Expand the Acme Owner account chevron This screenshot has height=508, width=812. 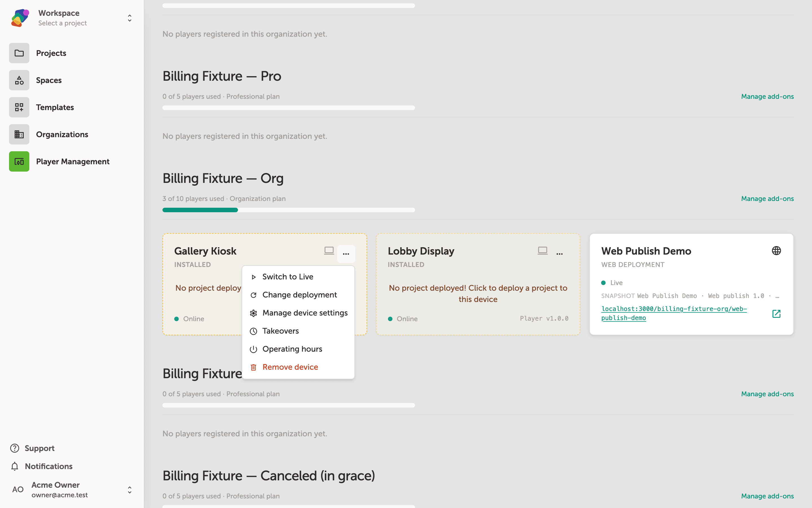[129, 490]
